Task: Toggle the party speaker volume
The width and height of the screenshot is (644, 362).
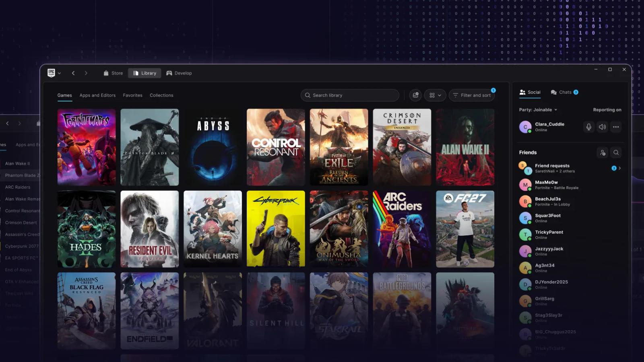Action: coord(602,127)
